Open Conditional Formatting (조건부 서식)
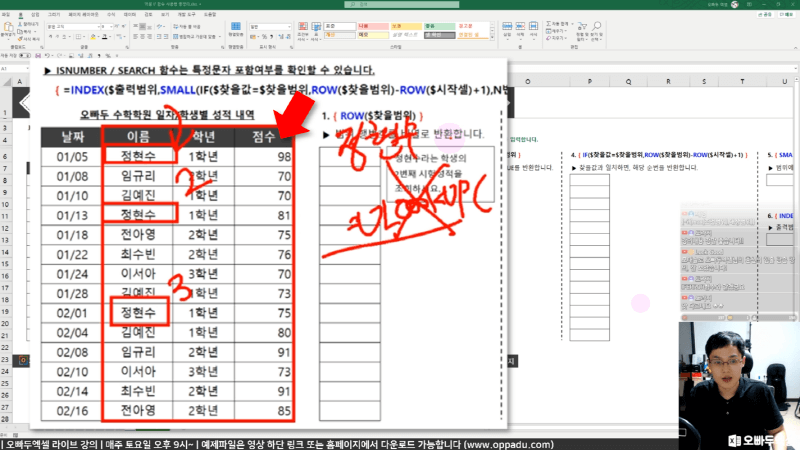The image size is (800, 450). [303, 31]
